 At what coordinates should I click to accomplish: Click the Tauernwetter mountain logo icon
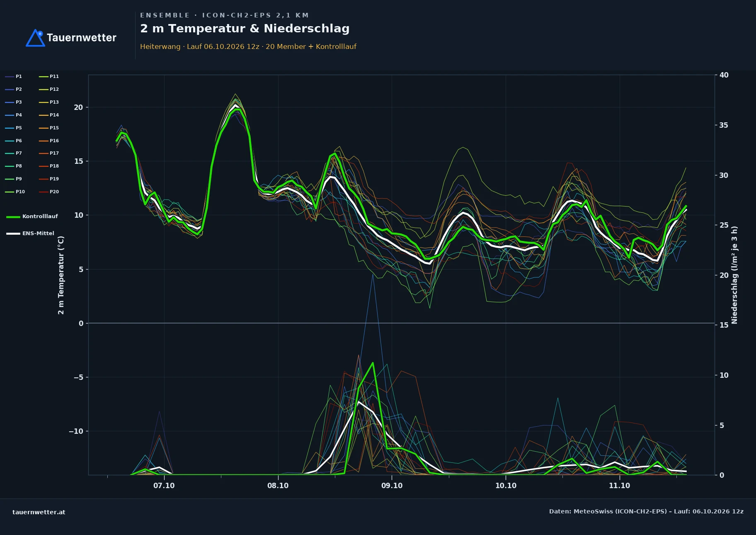coord(35,38)
